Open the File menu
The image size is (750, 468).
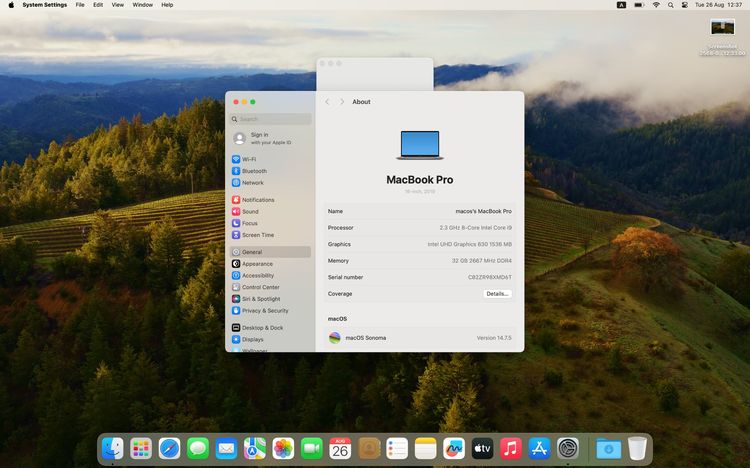tap(80, 5)
